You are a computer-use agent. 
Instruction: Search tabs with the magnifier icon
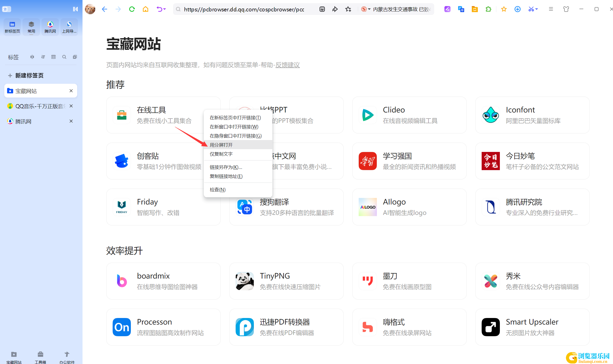(64, 57)
